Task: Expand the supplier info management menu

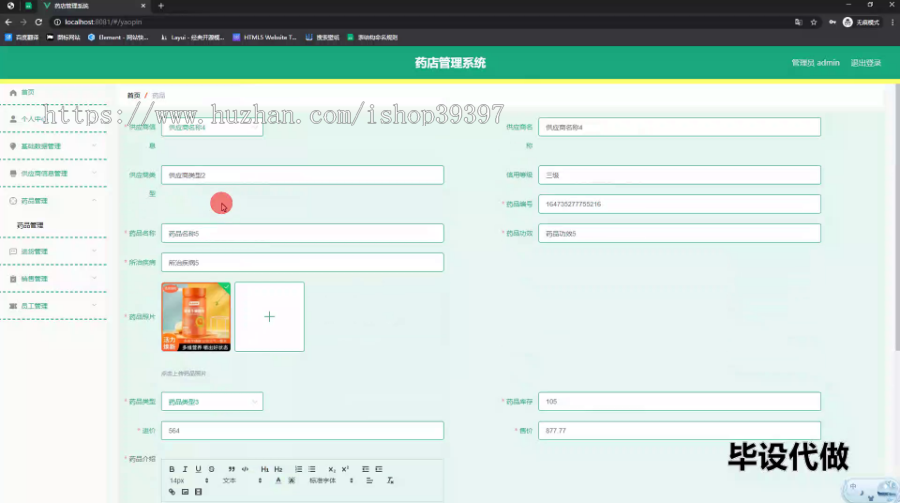Action: click(x=53, y=173)
